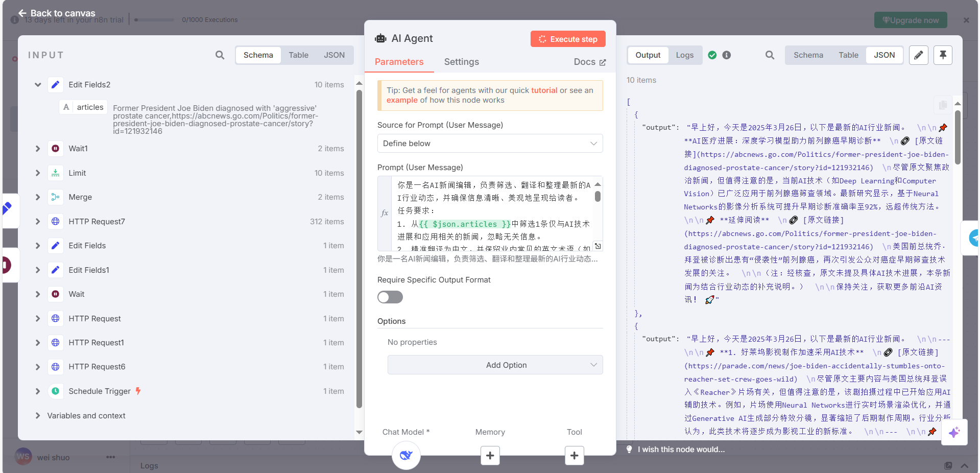Image resolution: width=980 pixels, height=473 pixels.
Task: Open the Chat Model node icon
Action: click(406, 455)
